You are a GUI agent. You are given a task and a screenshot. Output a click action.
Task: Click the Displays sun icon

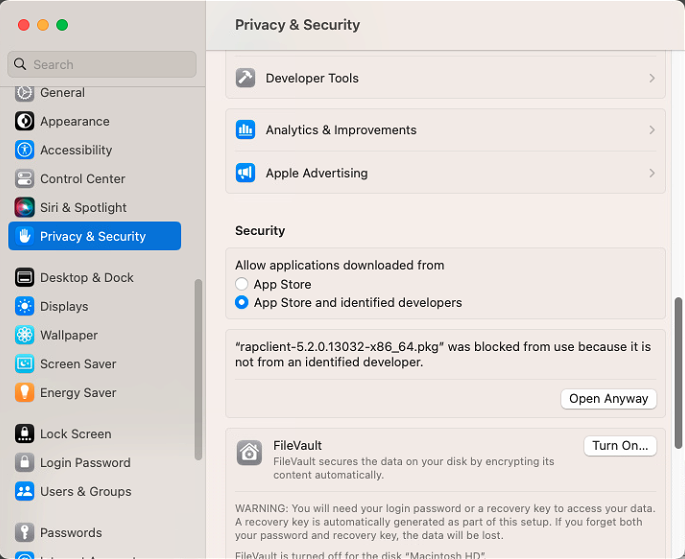click(24, 306)
